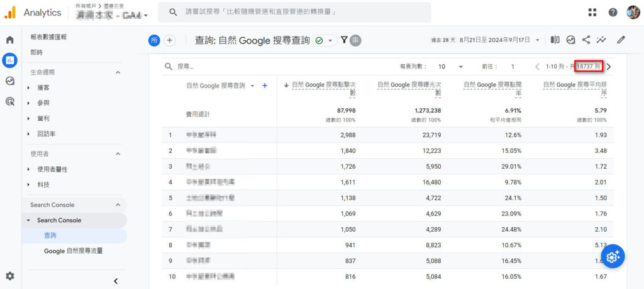Open the Google apps grid icon
Image resolution: width=644 pixels, height=289 pixels.
click(592, 12)
